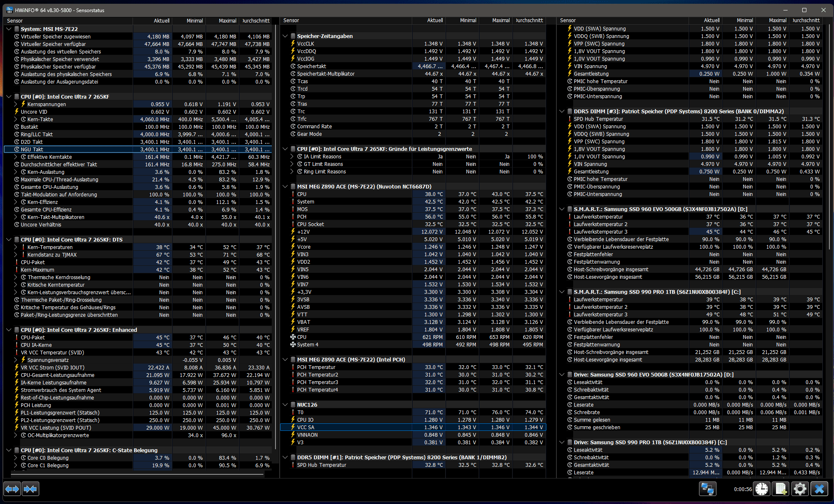
Task: Click the Aktuell header in middle panel
Action: tap(434, 20)
